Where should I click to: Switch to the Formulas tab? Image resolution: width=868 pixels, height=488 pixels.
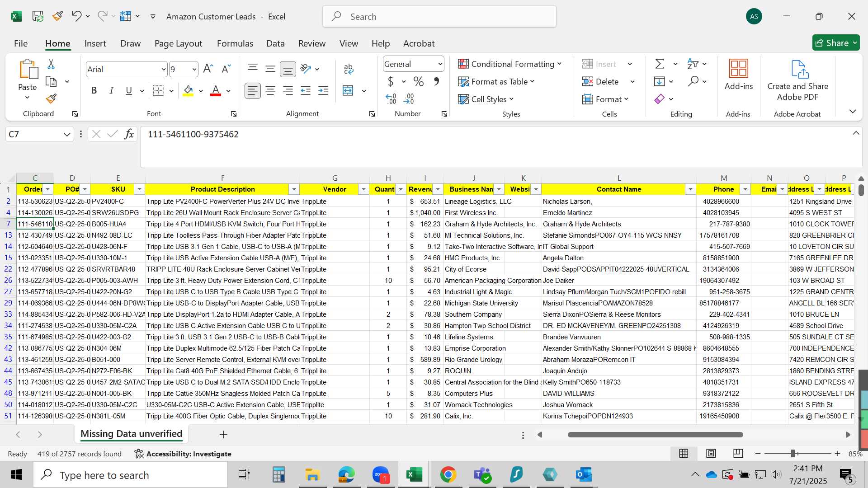[x=235, y=43]
